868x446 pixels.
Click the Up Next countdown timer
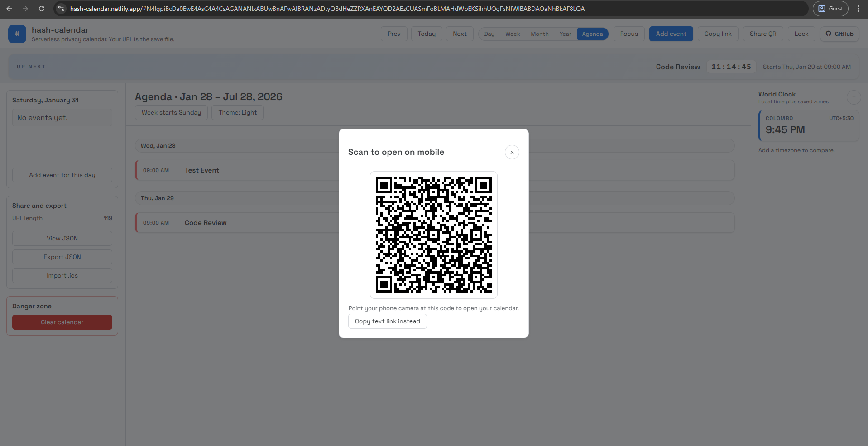click(x=731, y=67)
